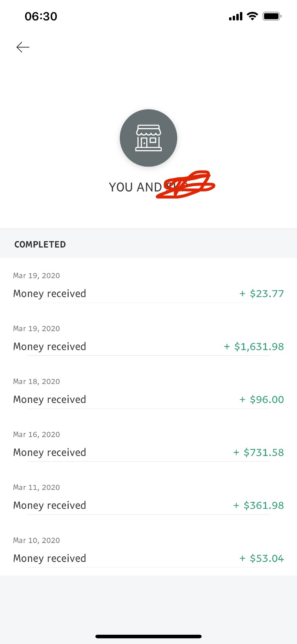Select the Mar 18 $96.00 transaction
The width and height of the screenshot is (297, 644).
coord(148,391)
